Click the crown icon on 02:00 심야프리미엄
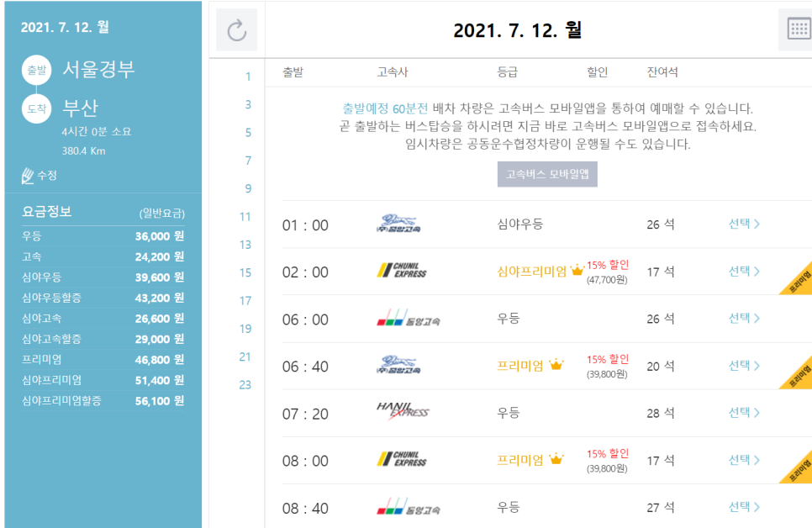 point(577,271)
